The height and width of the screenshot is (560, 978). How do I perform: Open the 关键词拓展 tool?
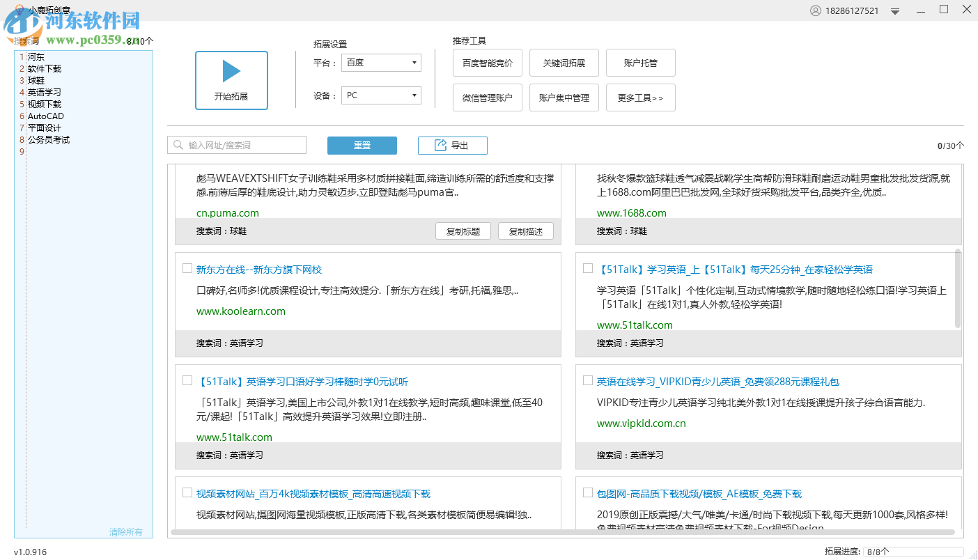564,62
